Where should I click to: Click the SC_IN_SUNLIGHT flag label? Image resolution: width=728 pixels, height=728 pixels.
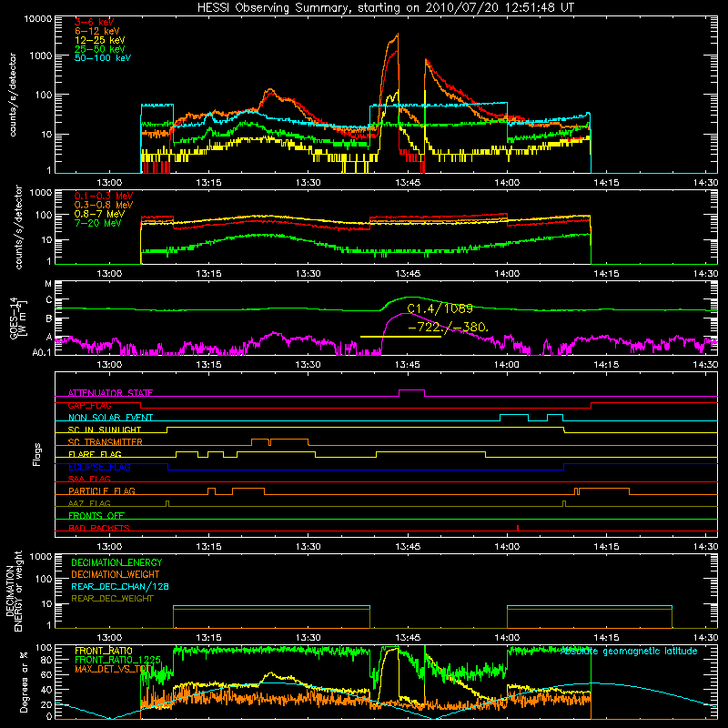pos(105,430)
